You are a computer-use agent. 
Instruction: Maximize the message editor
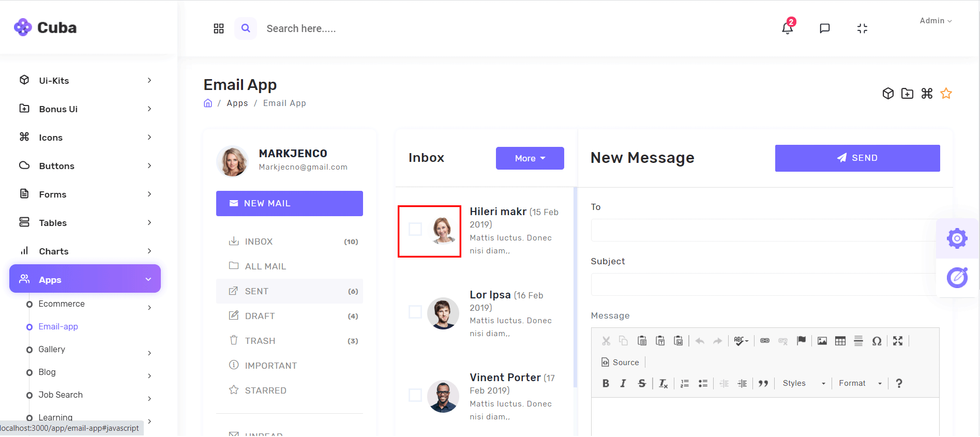(898, 341)
